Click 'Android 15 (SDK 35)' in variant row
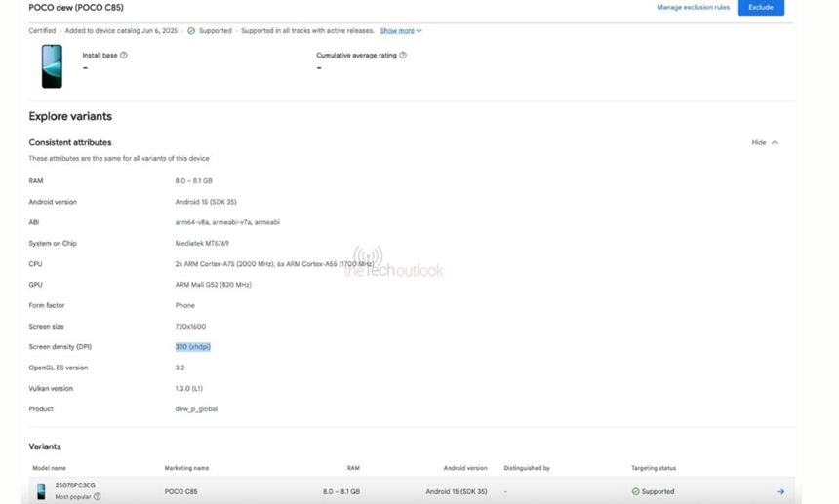The width and height of the screenshot is (839, 504). pyautogui.click(x=457, y=491)
